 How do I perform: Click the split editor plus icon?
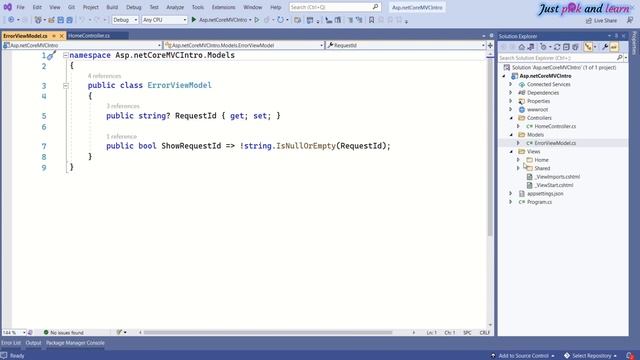(x=490, y=45)
